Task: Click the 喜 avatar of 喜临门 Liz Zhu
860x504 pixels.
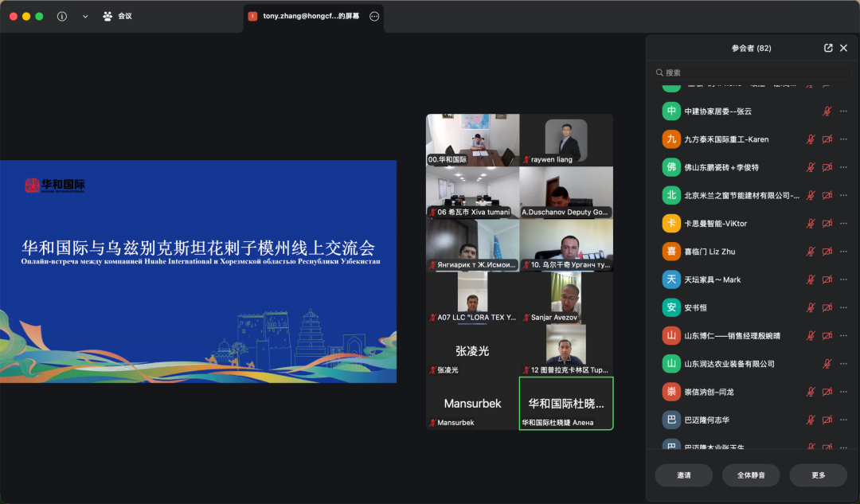Action: pyautogui.click(x=671, y=251)
